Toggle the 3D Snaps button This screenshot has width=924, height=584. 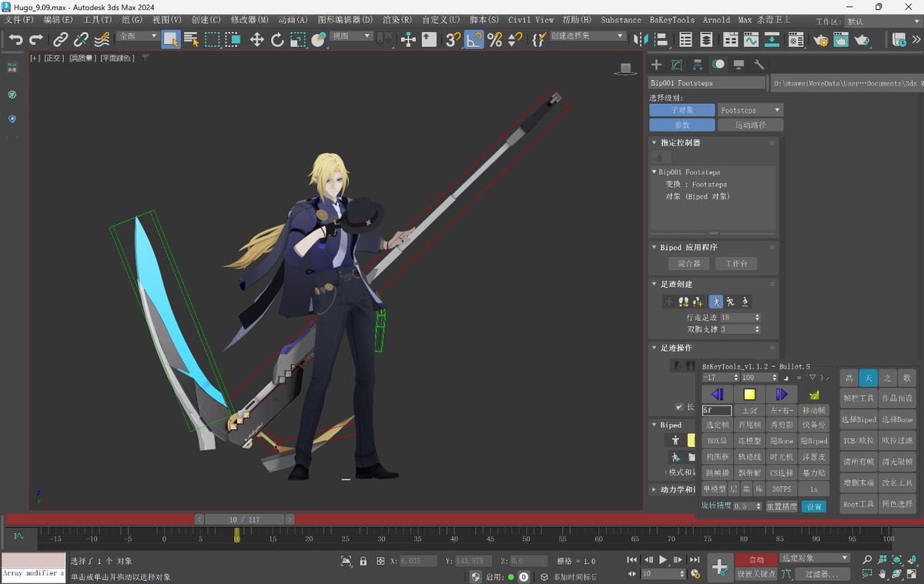(454, 39)
